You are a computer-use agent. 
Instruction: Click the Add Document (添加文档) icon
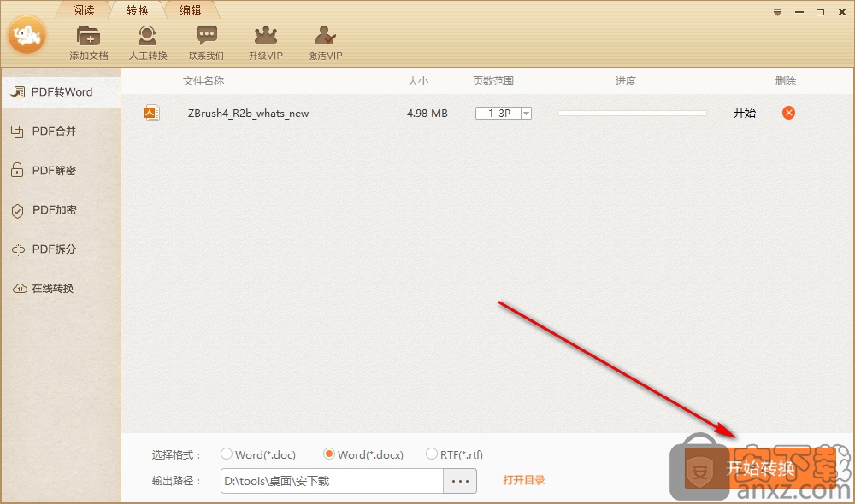pyautogui.click(x=88, y=37)
